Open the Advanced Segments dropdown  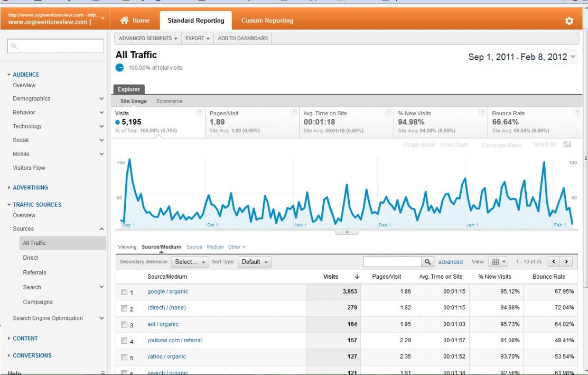tap(148, 38)
